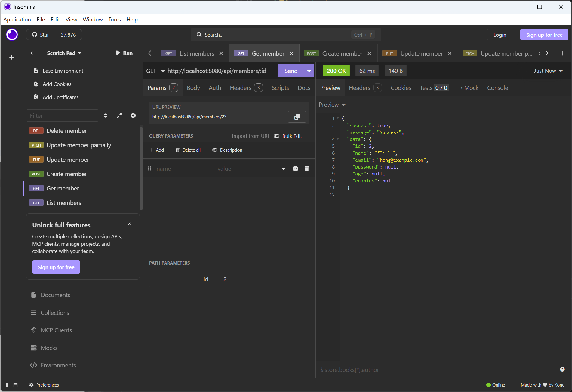Open the Tools menu
The width and height of the screenshot is (572, 392).
[114, 20]
